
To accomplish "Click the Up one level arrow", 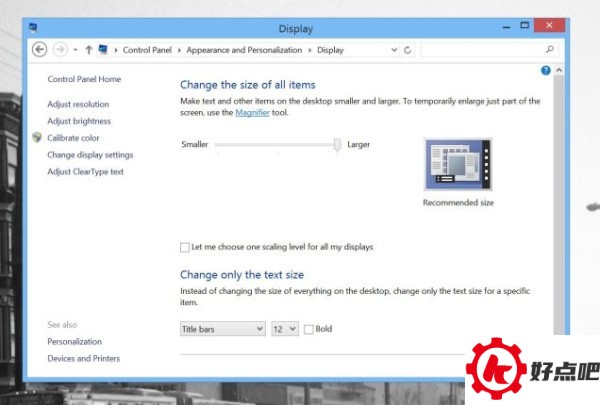I will tap(88, 49).
